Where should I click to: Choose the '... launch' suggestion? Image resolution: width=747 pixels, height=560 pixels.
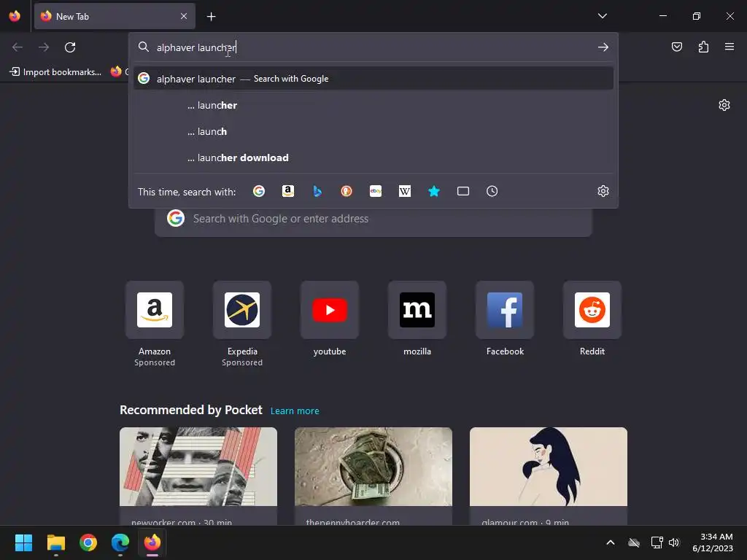tap(373, 131)
